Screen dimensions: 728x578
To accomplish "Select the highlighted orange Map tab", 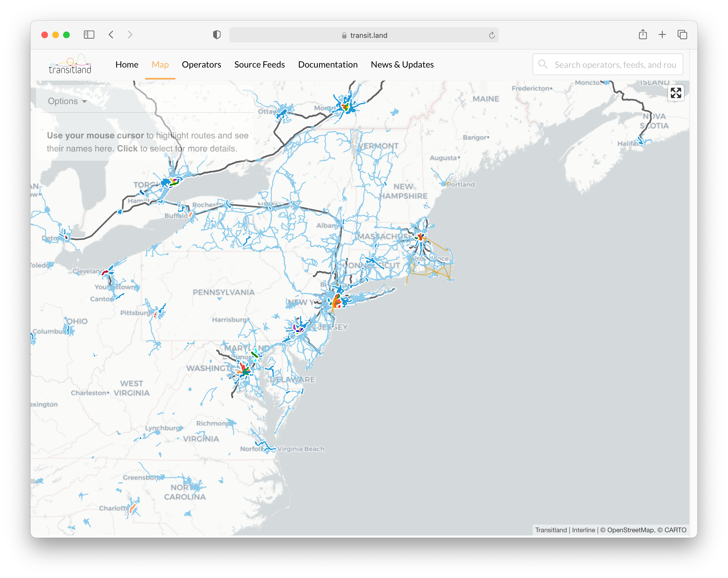I will [x=160, y=65].
